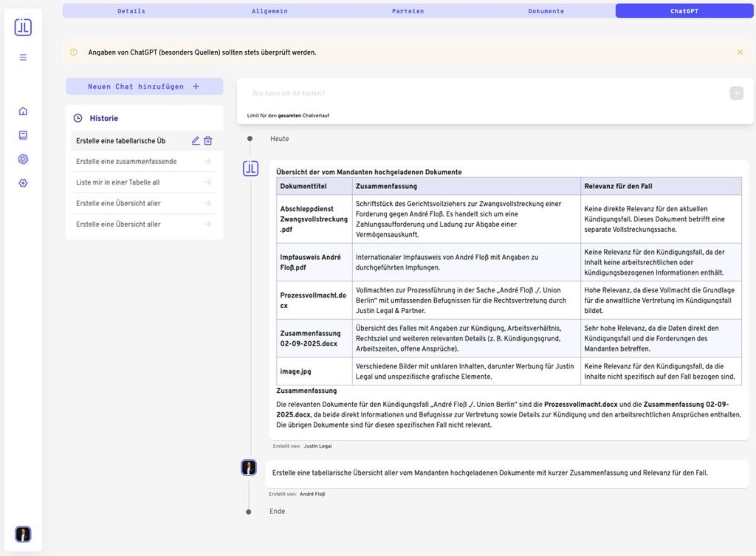Click the send message arrow button

pos(736,93)
